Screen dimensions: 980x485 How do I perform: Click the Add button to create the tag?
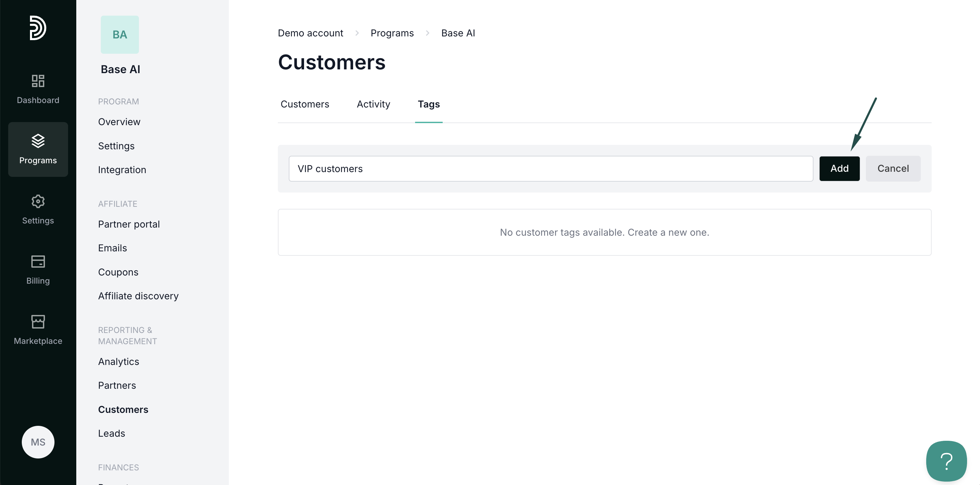click(x=839, y=168)
